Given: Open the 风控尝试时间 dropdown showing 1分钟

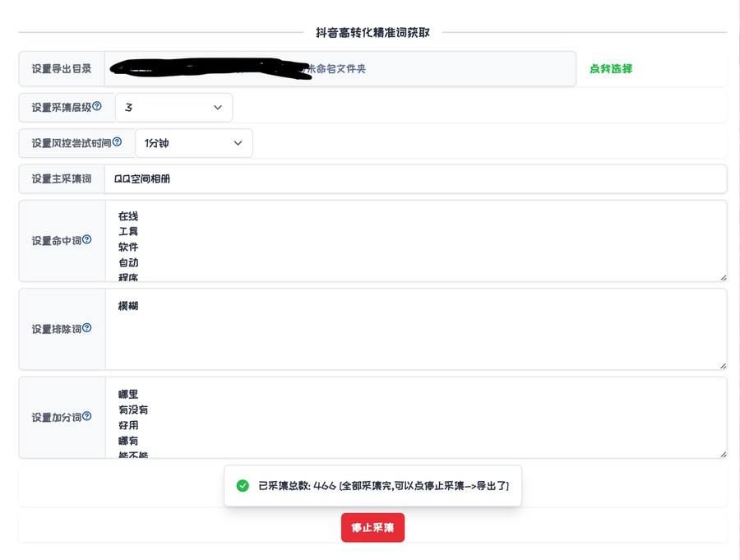Looking at the screenshot, I should point(194,143).
